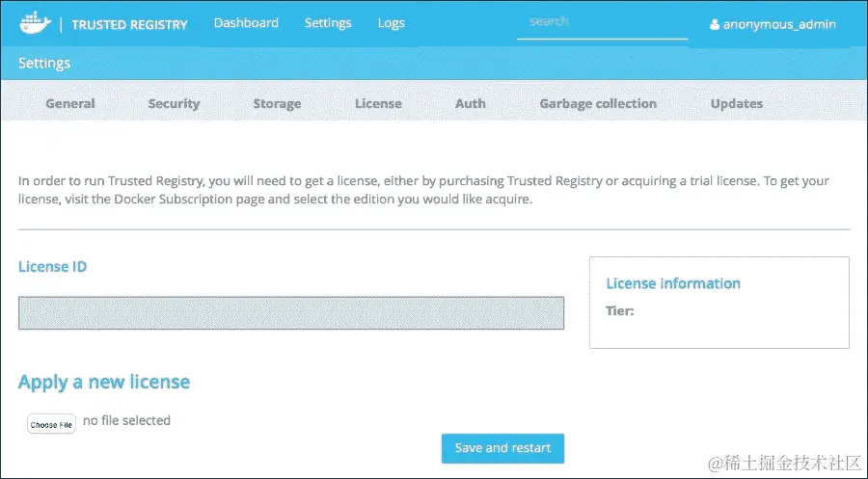Click the Choose File button
Viewport: 868px width, 479px height.
[51, 424]
